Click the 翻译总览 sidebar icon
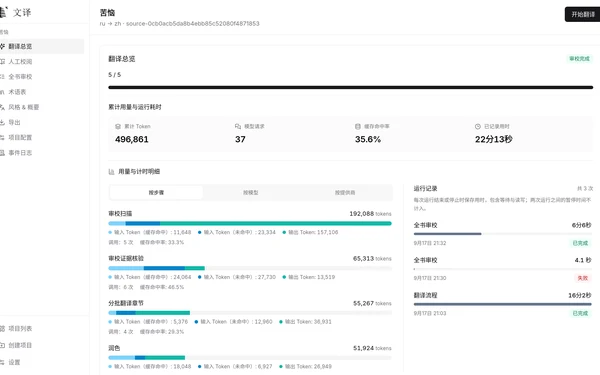The image size is (600, 375). pyautogui.click(x=2, y=46)
